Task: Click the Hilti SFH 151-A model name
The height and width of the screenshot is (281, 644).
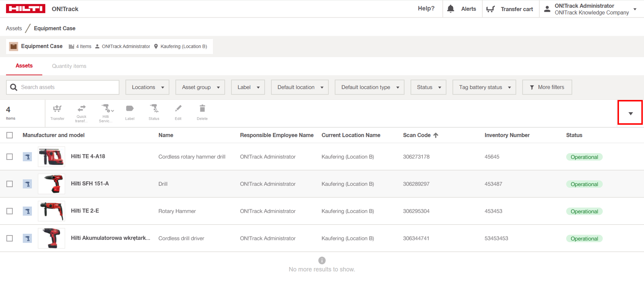Action: point(90,184)
